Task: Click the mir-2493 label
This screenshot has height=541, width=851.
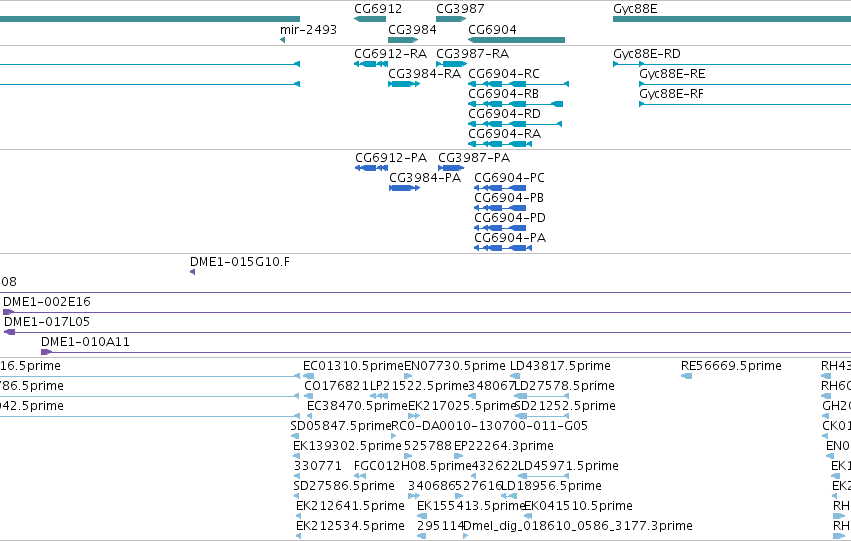Action: [x=308, y=29]
